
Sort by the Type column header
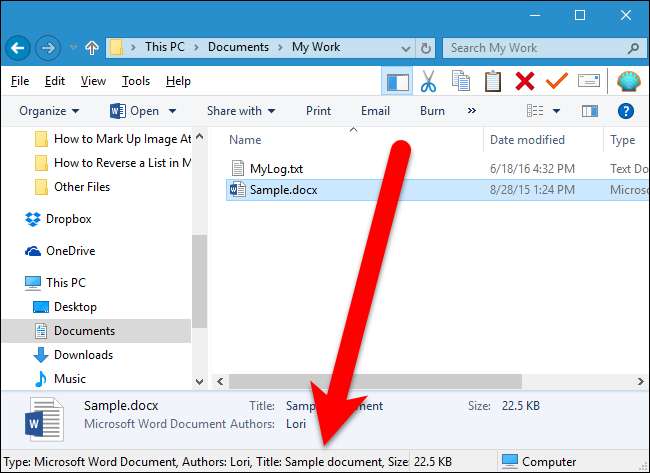(x=622, y=140)
